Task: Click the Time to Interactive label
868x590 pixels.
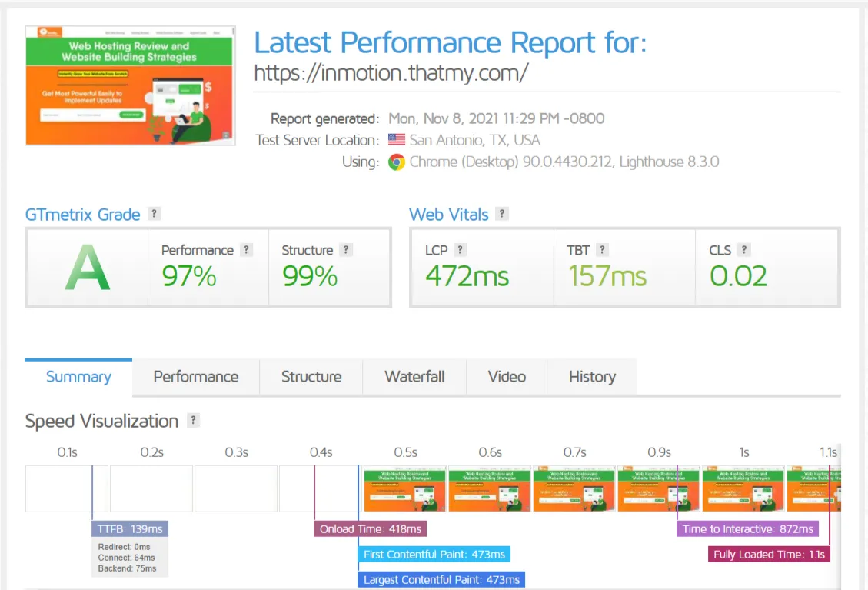Action: pyautogui.click(x=747, y=528)
